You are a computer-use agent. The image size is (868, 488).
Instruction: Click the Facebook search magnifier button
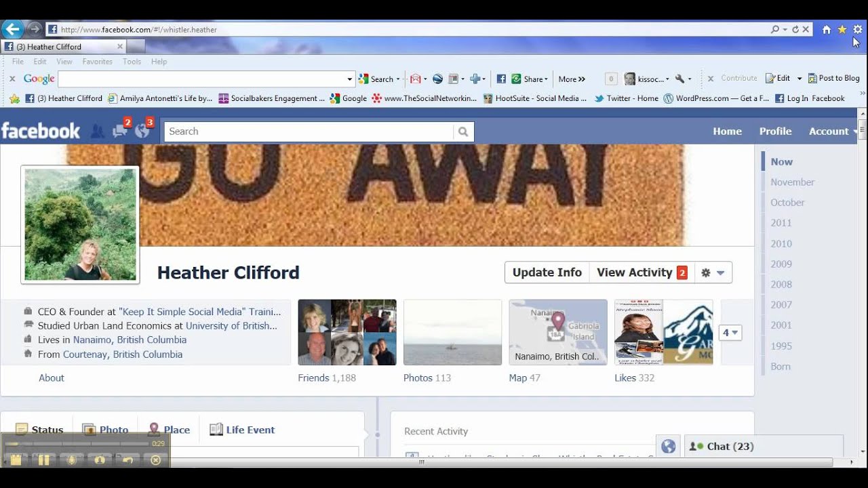point(463,131)
